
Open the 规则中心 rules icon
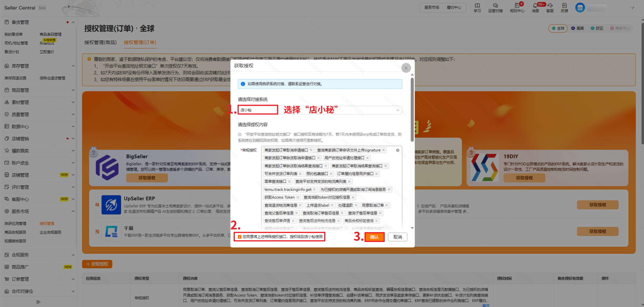517,6
